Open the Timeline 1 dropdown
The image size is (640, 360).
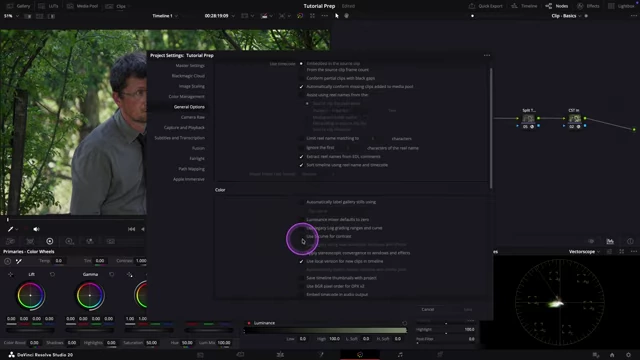pyautogui.click(x=165, y=16)
